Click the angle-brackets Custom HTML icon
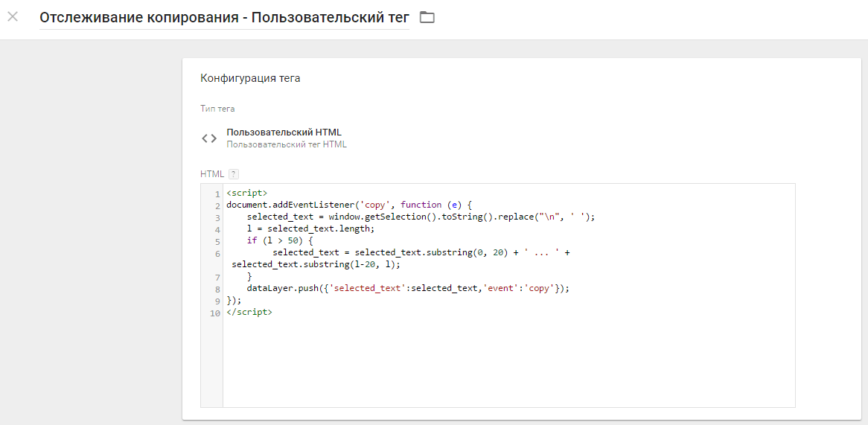Image resolution: width=868 pixels, height=425 pixels. (x=209, y=138)
